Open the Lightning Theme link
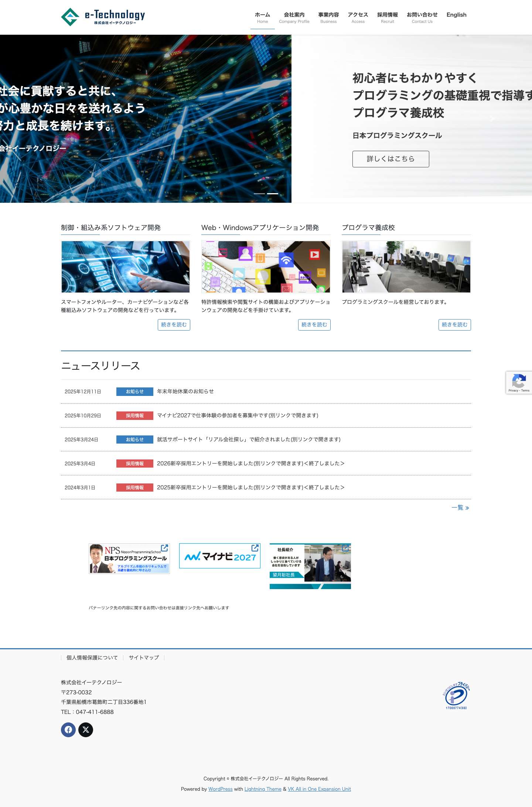 pos(263,789)
